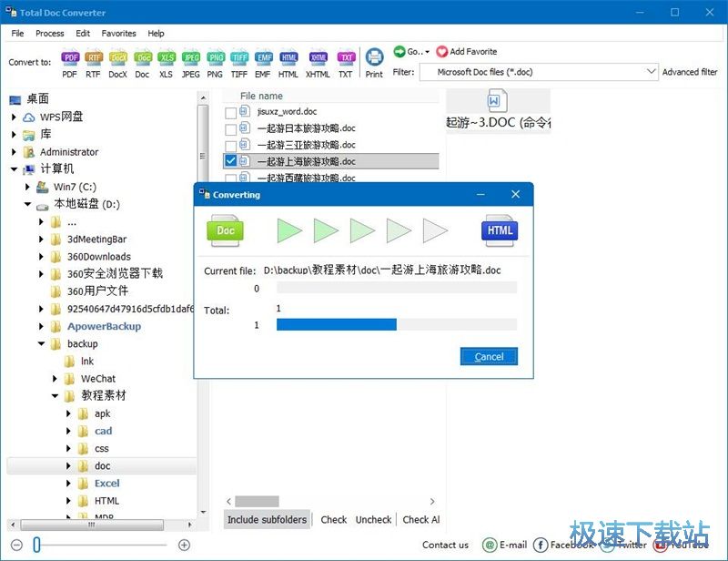Click the file list horizontal scrollbar
The width and height of the screenshot is (728, 561).
257,502
